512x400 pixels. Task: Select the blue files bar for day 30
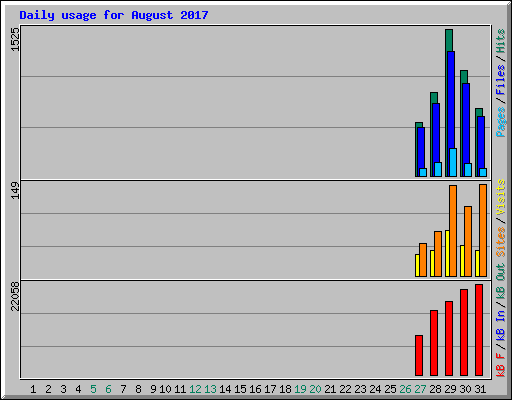click(x=466, y=123)
